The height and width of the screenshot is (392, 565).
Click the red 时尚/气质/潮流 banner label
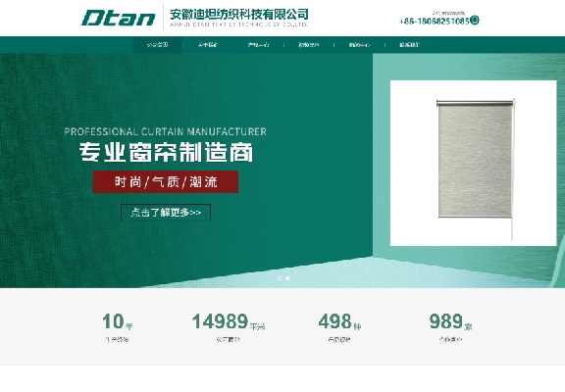tap(166, 181)
